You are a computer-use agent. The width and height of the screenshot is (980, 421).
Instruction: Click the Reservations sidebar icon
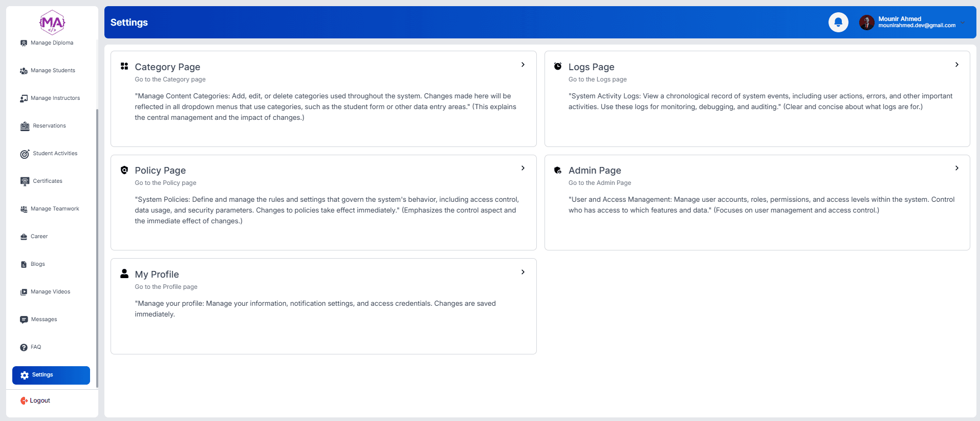pyautogui.click(x=25, y=127)
